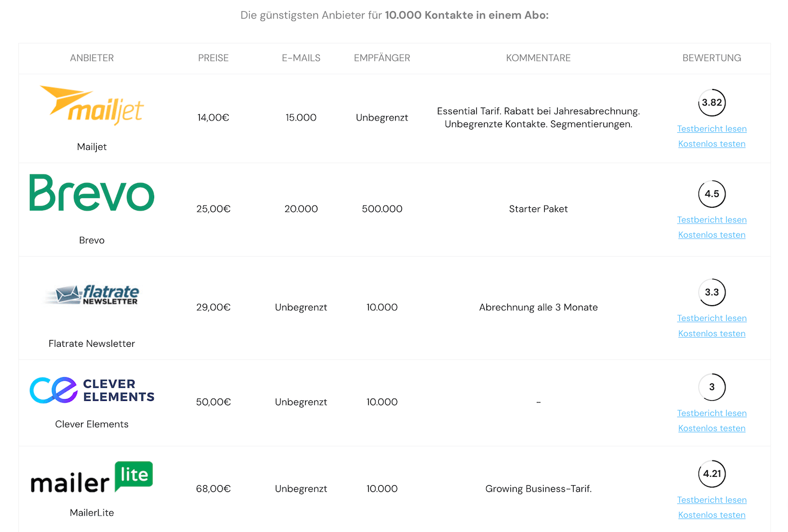This screenshot has height=532, width=788.
Task: Click Kostenlos testen for MailerLite
Action: coord(712,515)
